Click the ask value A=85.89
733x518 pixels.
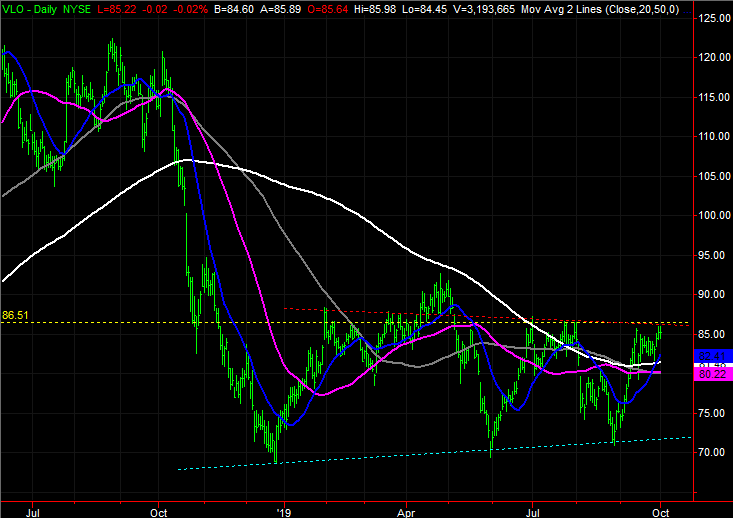(x=280, y=9)
